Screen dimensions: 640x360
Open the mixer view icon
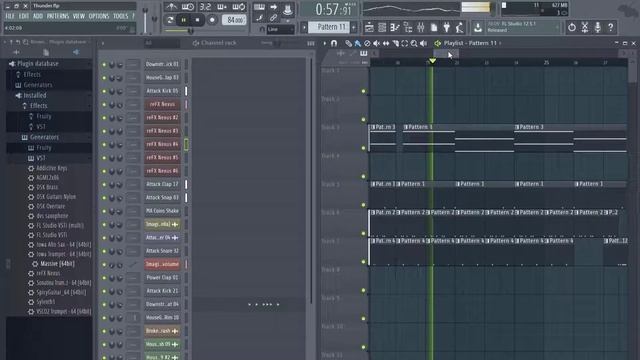pos(420,27)
